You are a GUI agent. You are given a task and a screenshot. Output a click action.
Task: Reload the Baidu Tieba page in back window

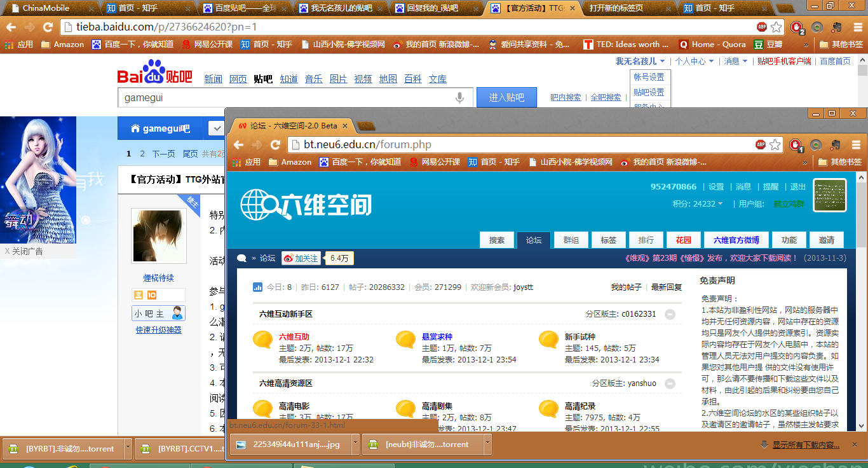pyautogui.click(x=48, y=27)
